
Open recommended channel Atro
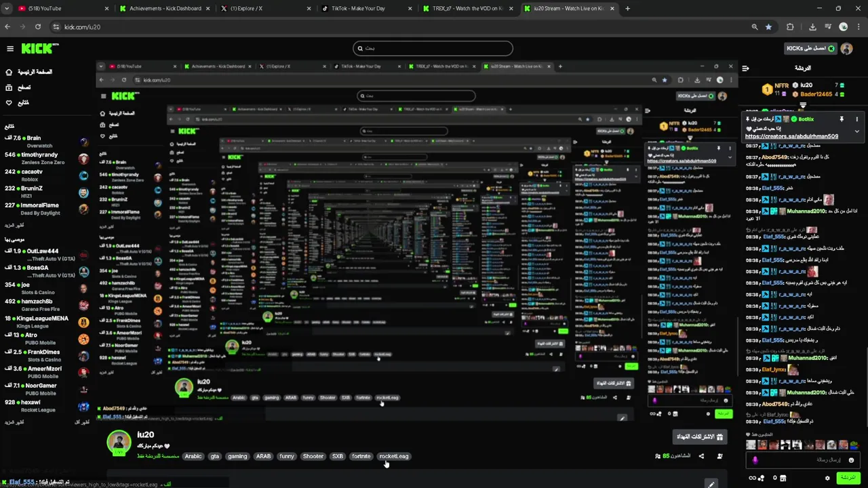46,338
